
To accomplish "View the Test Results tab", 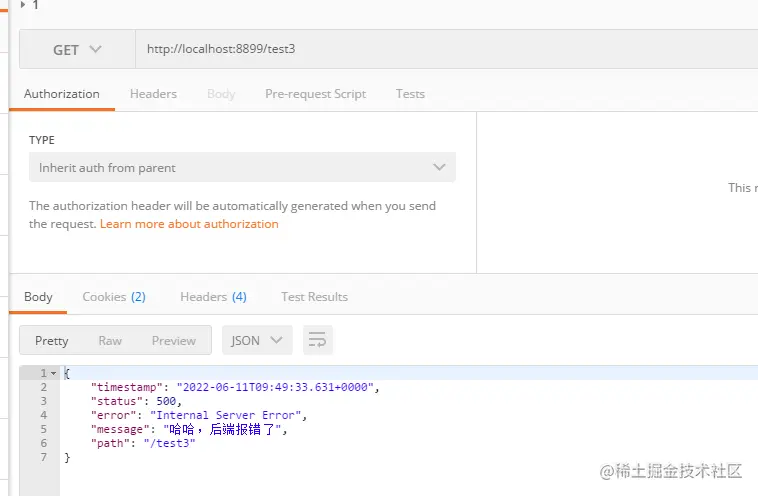I will (x=314, y=297).
